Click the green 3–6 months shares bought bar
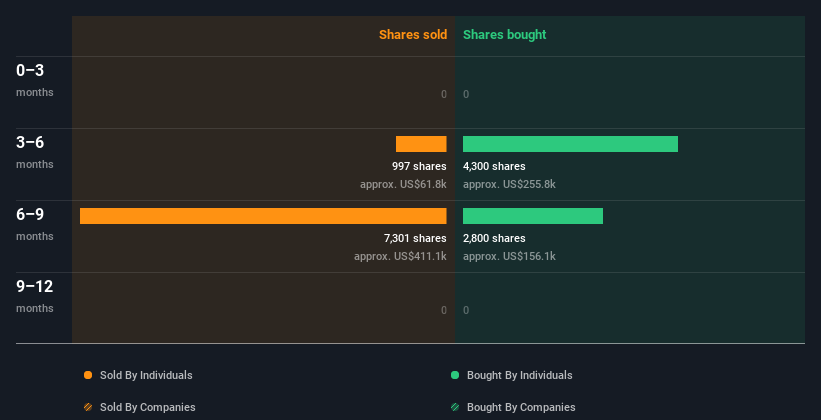Screen dimensions: 821x420 570,144
